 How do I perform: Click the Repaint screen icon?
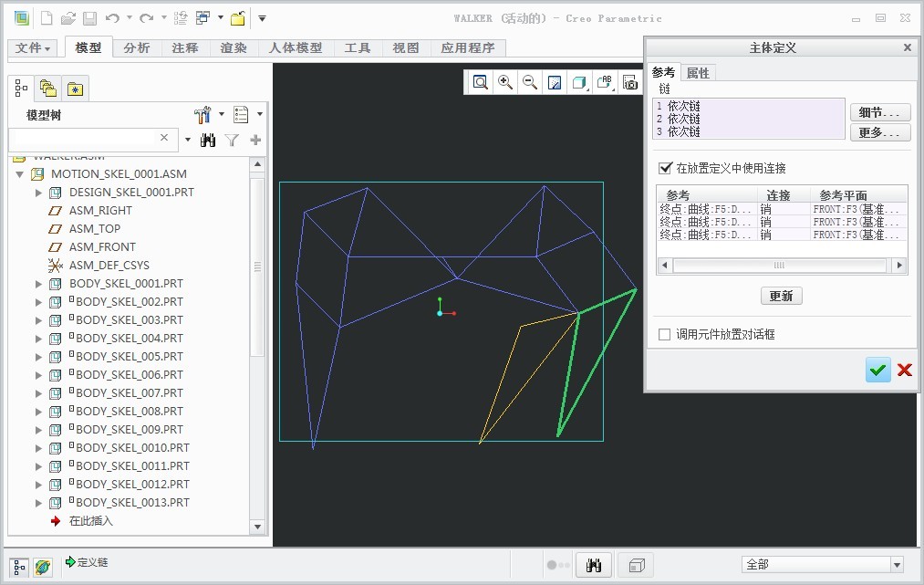pos(555,83)
